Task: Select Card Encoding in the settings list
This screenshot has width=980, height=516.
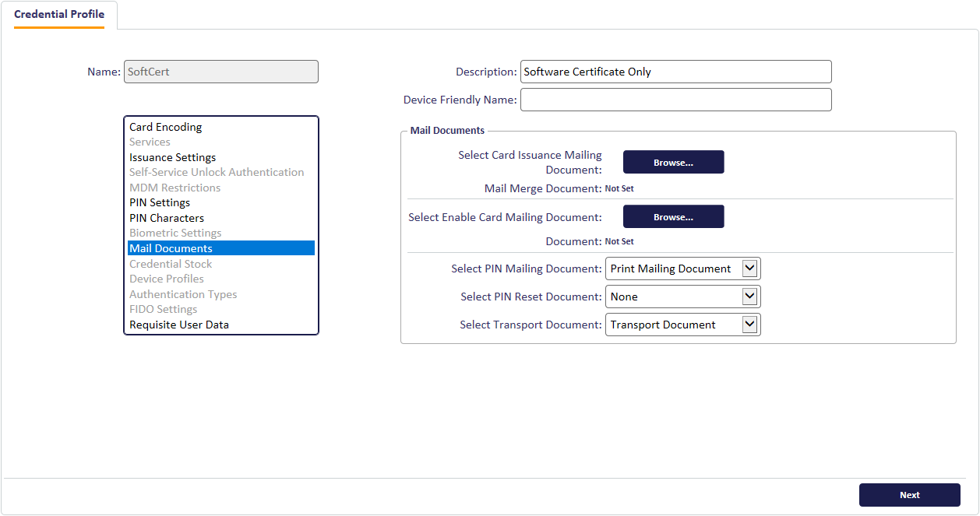Action: (x=165, y=127)
